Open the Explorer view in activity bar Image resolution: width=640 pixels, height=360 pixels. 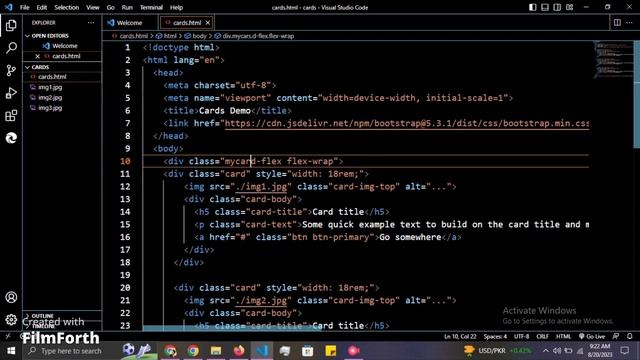pos(11,25)
